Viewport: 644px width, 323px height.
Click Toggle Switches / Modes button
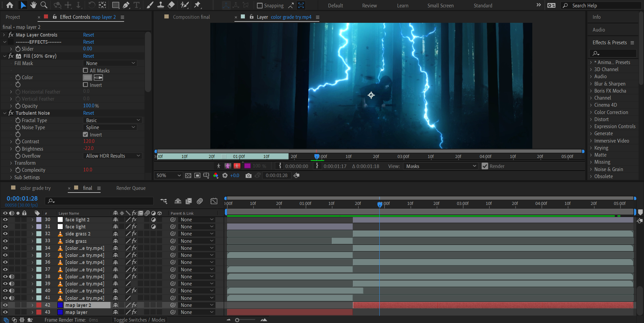[x=139, y=320]
